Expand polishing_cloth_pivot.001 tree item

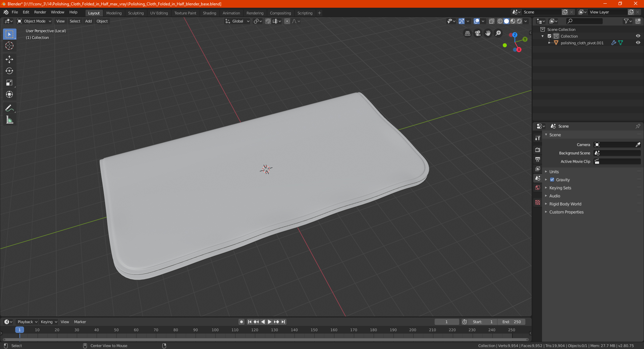[x=549, y=43]
